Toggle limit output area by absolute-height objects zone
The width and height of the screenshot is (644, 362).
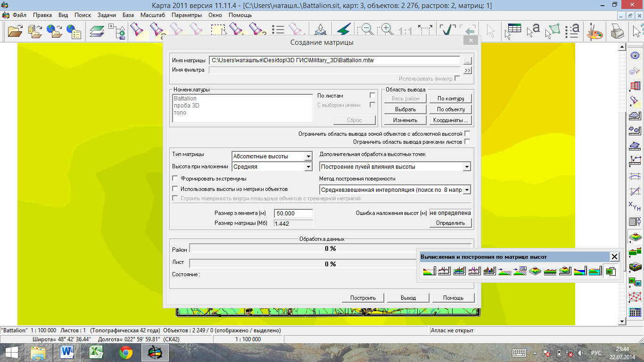(467, 134)
